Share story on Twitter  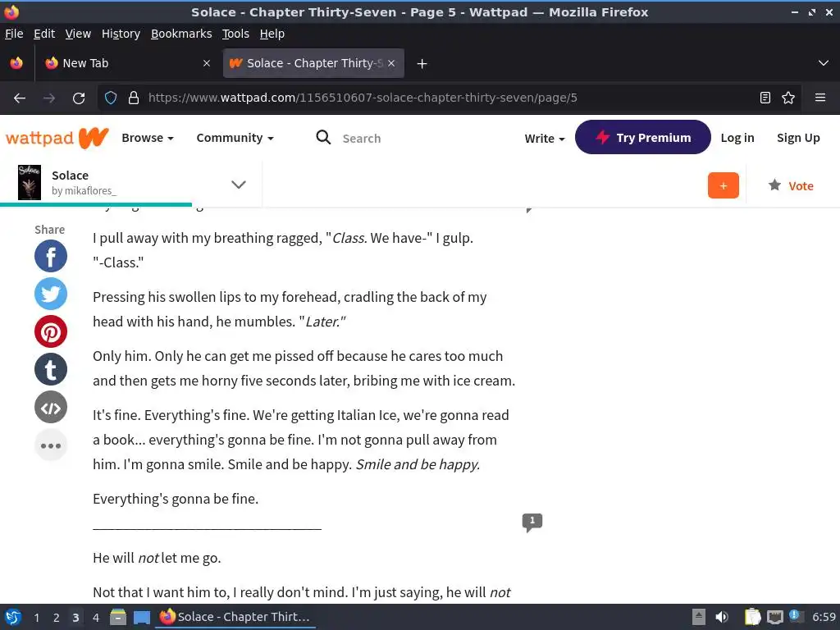pos(51,294)
